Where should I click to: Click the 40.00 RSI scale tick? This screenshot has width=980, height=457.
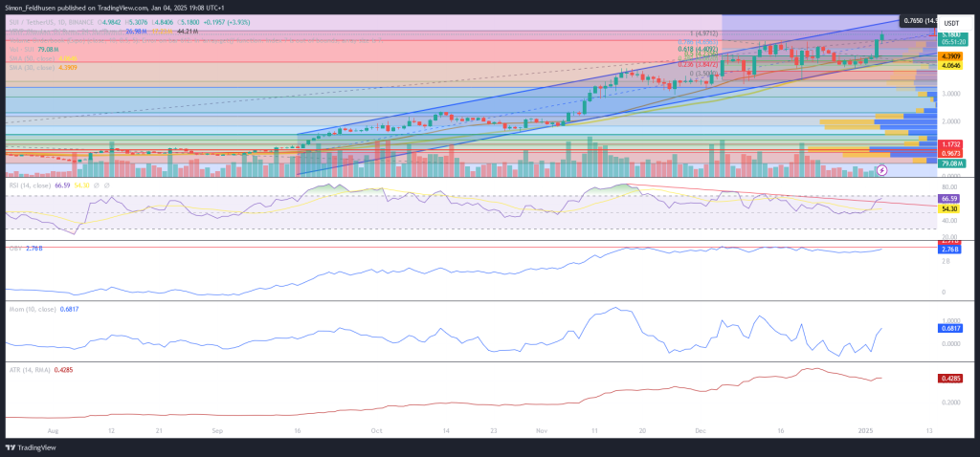(951, 221)
